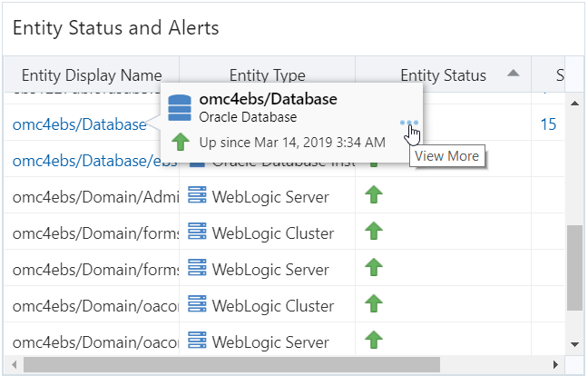Click the scroll up arrow of the vertical scrollbar
The width and height of the screenshot is (588, 376).
click(x=574, y=104)
